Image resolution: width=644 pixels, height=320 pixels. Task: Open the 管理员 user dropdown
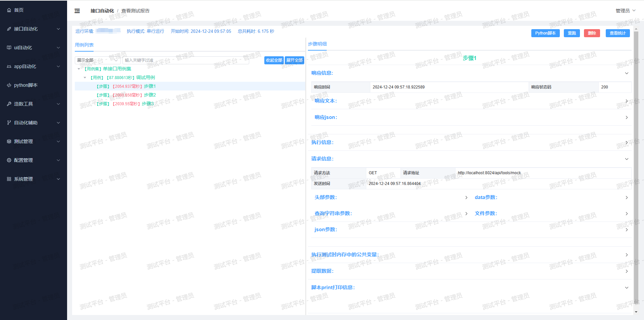626,11
